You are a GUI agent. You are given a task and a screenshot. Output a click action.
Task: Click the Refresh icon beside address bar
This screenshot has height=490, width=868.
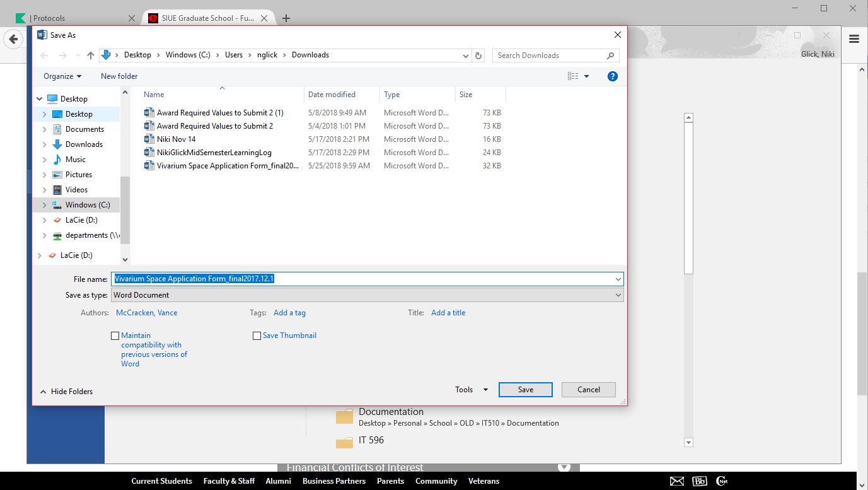tap(478, 55)
